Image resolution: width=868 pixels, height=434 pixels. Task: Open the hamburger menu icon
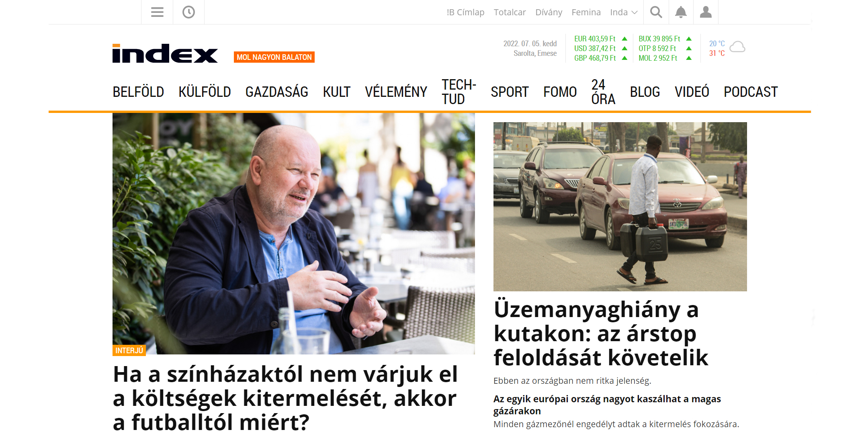point(157,12)
